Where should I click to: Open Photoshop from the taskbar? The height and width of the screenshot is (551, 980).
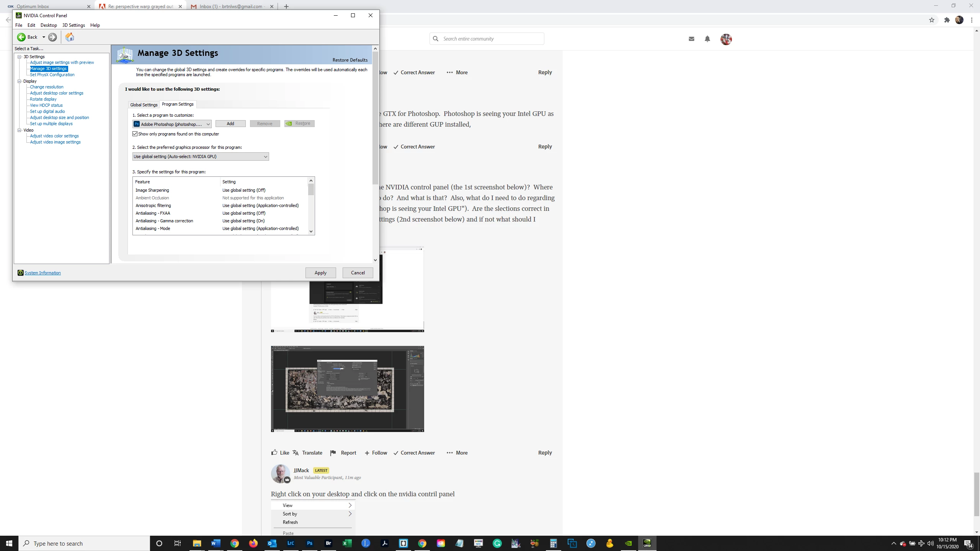pos(310,543)
